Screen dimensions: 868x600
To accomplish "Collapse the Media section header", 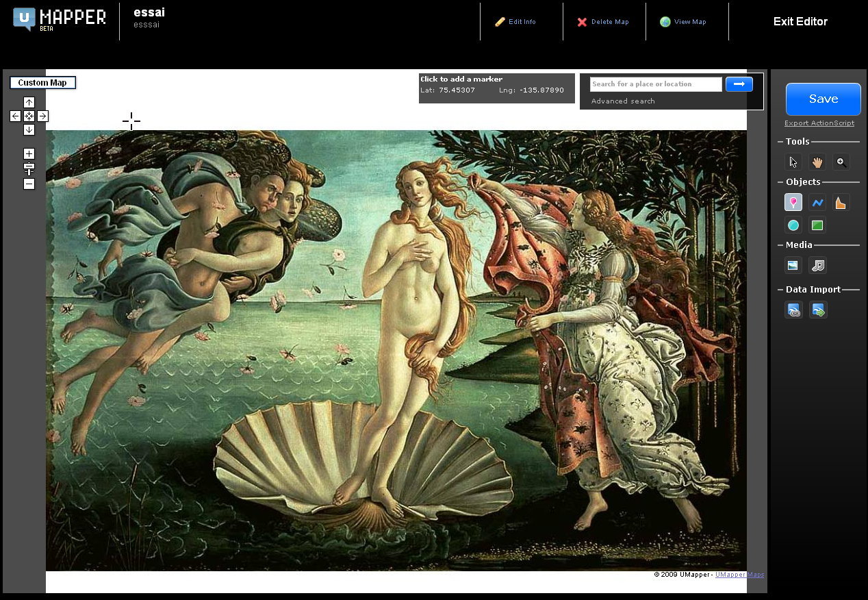I will click(x=799, y=245).
